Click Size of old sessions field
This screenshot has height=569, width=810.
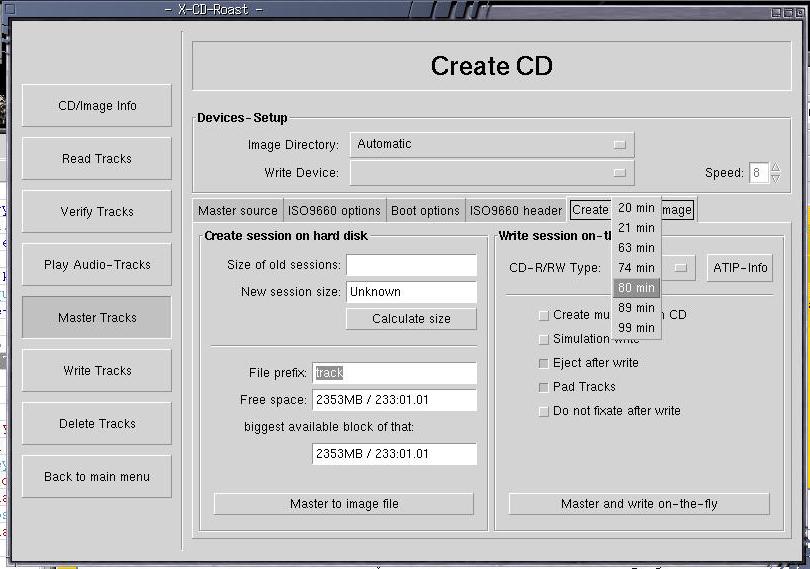(411, 265)
